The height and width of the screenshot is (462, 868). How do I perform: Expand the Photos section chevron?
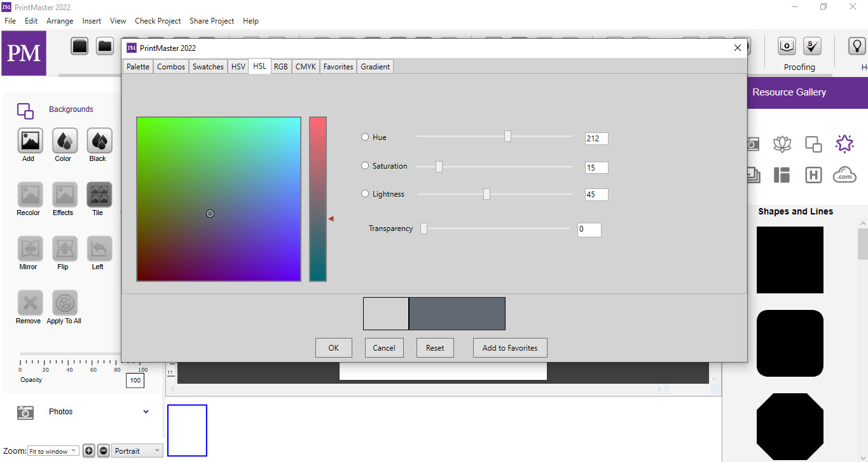[146, 412]
